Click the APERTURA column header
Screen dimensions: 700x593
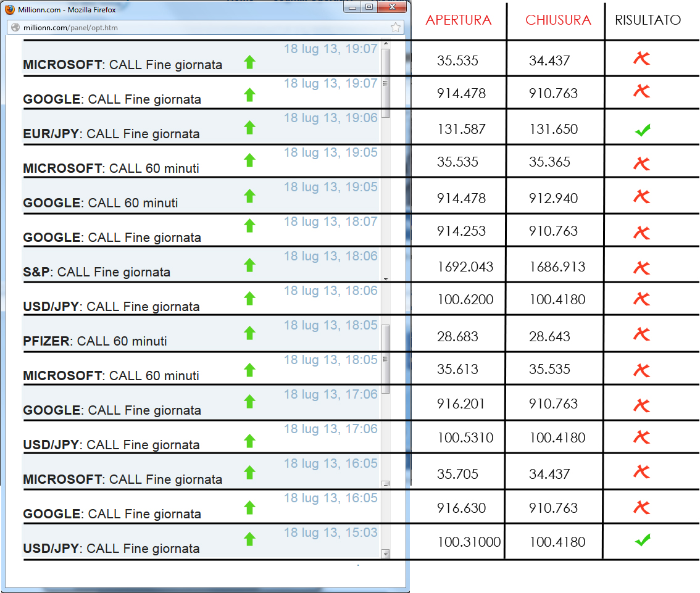click(459, 20)
